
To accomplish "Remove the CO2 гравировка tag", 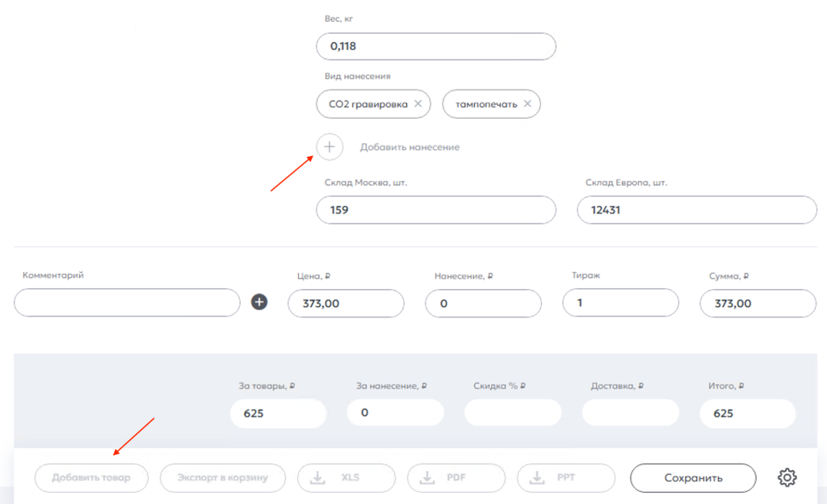I will click(418, 103).
